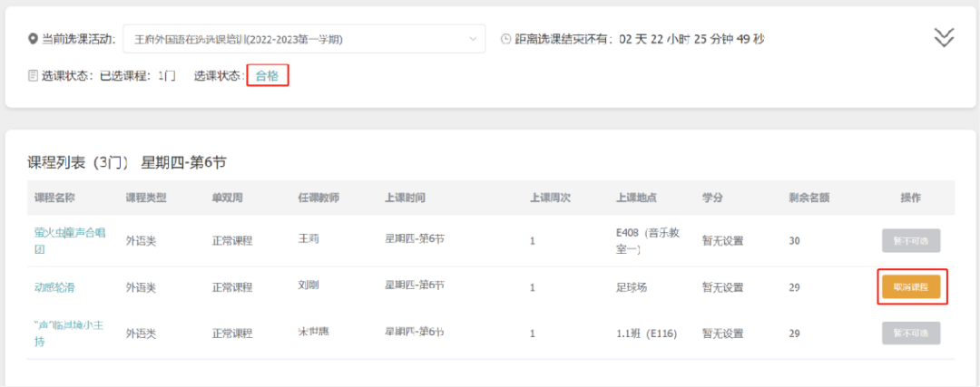Screen dimensions: 980x387
Task: Click the 上课周次 column header
Action: point(550,198)
